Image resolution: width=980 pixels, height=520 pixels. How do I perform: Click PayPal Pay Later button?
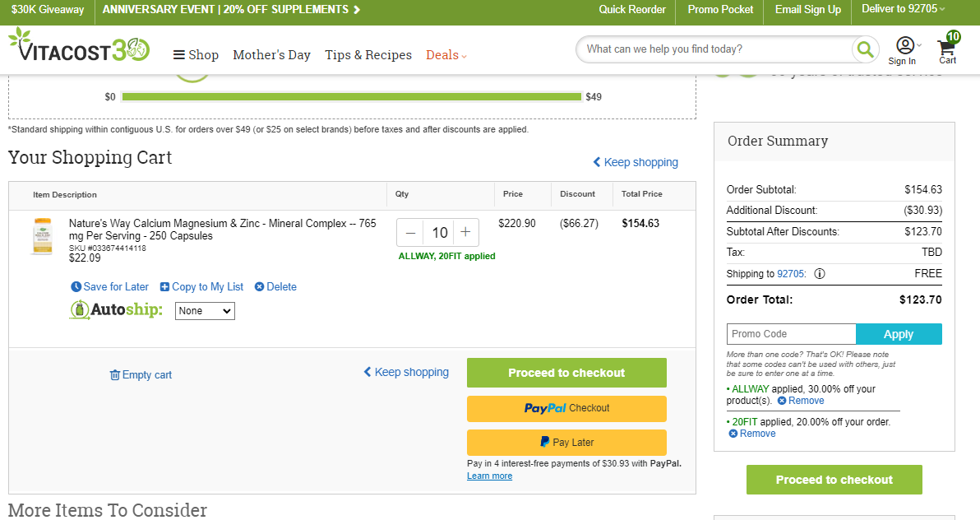[566, 443]
